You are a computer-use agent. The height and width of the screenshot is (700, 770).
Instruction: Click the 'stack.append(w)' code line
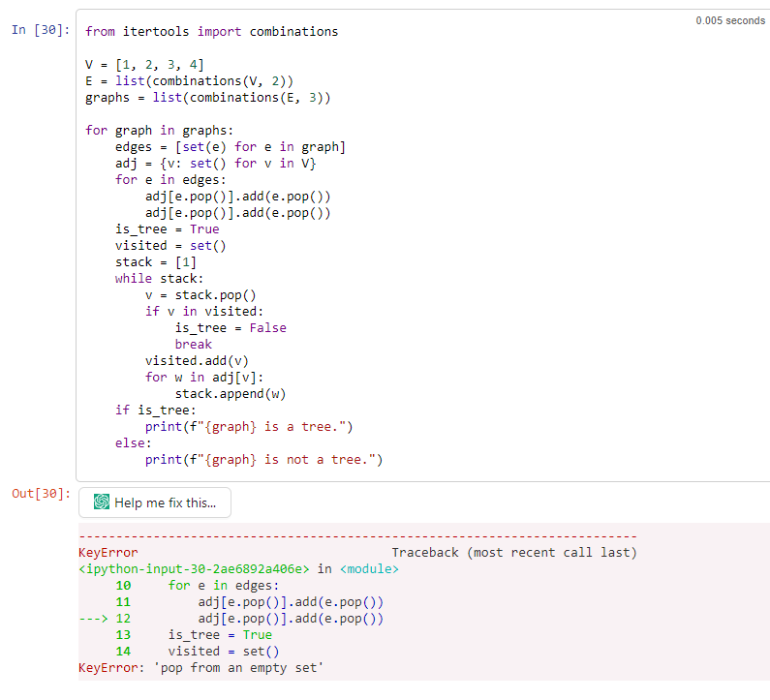(x=231, y=394)
